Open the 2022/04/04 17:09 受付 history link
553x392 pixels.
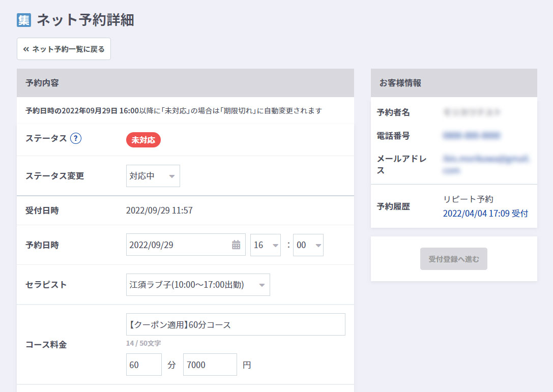coord(485,214)
